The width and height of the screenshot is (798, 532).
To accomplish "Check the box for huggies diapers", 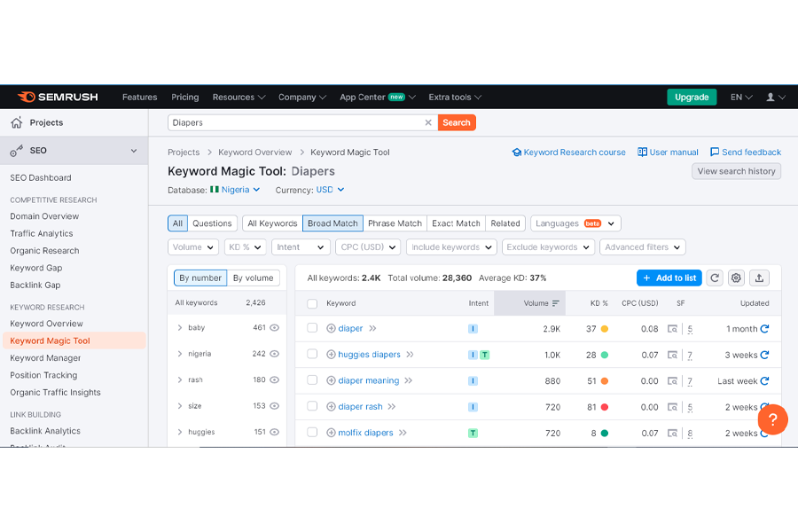I will pos(312,354).
